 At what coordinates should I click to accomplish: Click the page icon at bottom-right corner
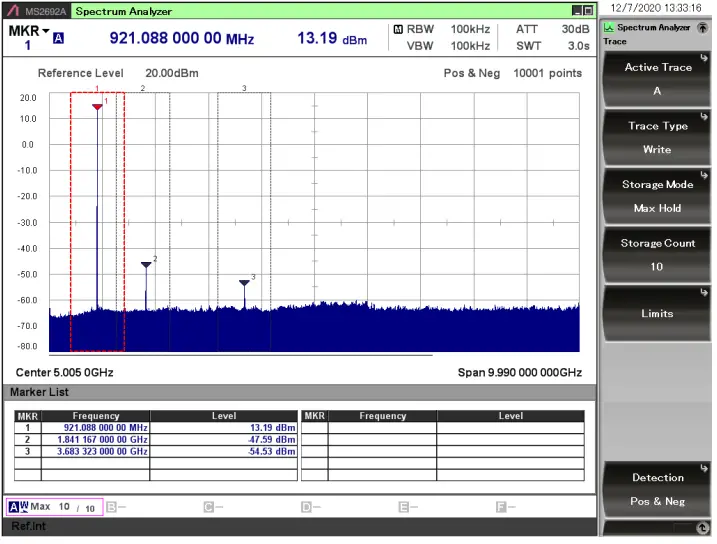(x=701, y=527)
